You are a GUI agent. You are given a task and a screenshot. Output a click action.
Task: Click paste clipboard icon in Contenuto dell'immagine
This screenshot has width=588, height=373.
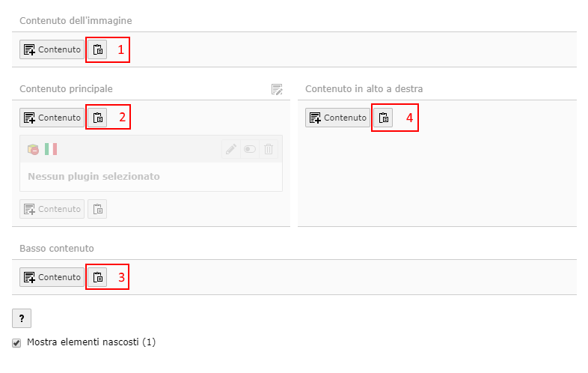[97, 49]
